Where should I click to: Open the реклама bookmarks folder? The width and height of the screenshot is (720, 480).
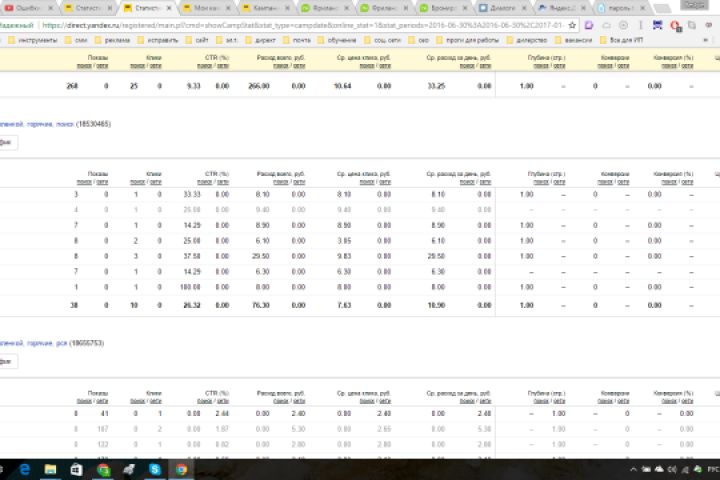(x=112, y=40)
